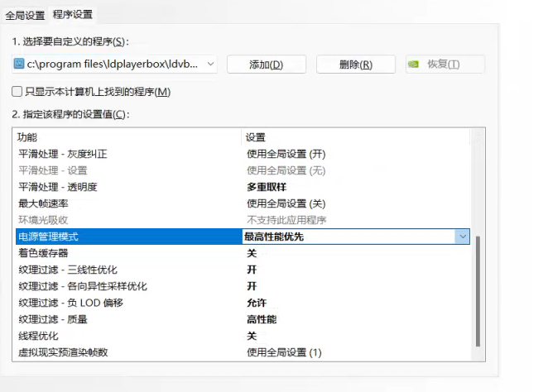Image resolution: width=548 pixels, height=392 pixels.
Task: Click the NVIDIA logo on the 恢复 button
Action: pyautogui.click(x=416, y=65)
